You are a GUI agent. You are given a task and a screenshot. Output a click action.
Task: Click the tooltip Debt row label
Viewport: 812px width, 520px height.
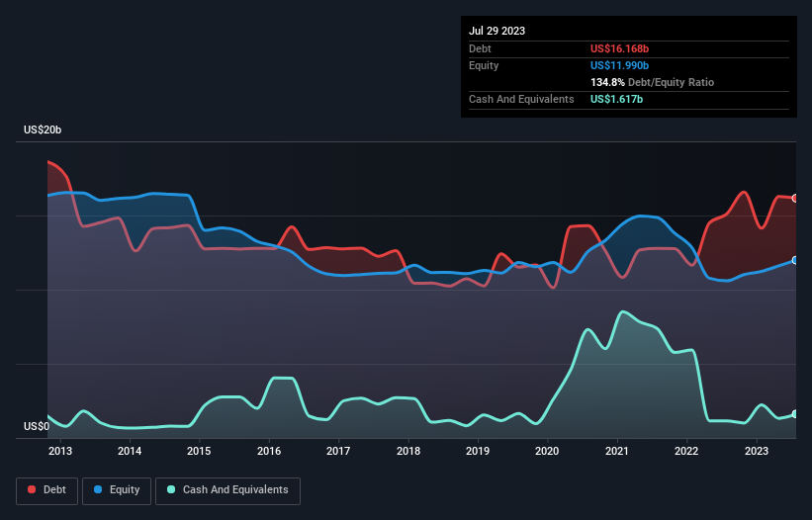coord(480,48)
